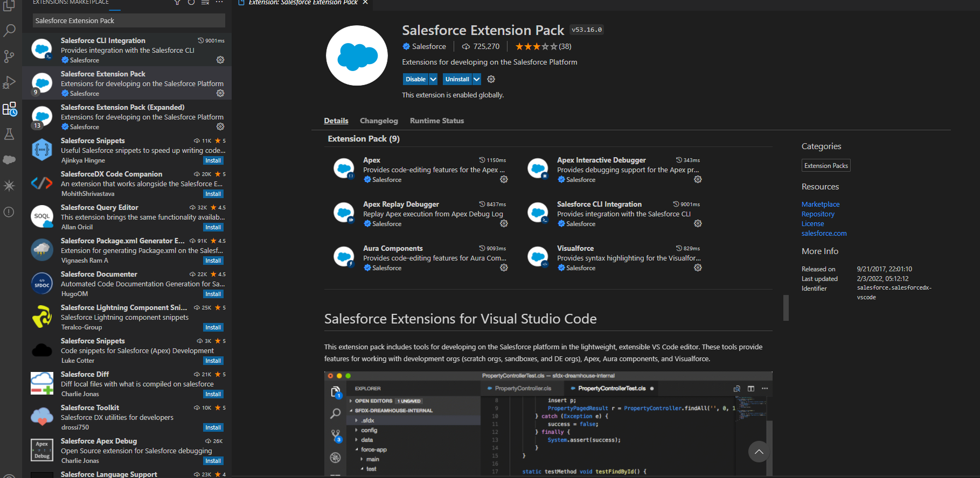Click the star rating with 38 reviews
The image size is (980, 478).
[x=543, y=46]
